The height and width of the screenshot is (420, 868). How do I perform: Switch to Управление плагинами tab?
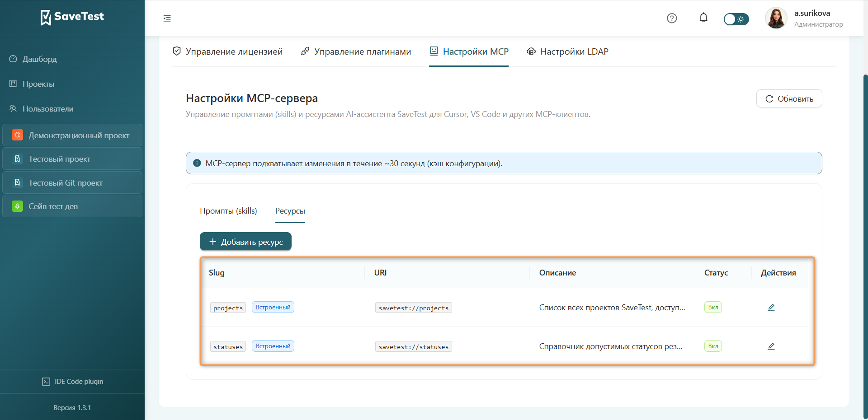click(x=356, y=51)
